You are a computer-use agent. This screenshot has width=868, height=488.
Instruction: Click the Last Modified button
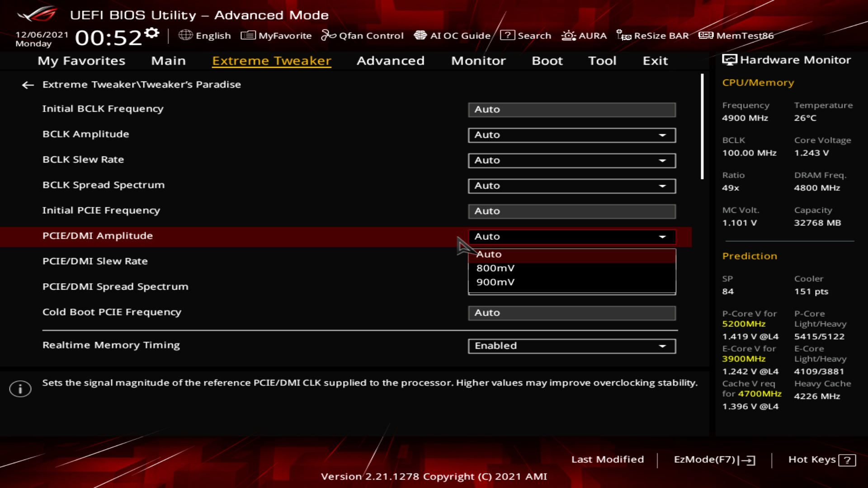pos(608,460)
